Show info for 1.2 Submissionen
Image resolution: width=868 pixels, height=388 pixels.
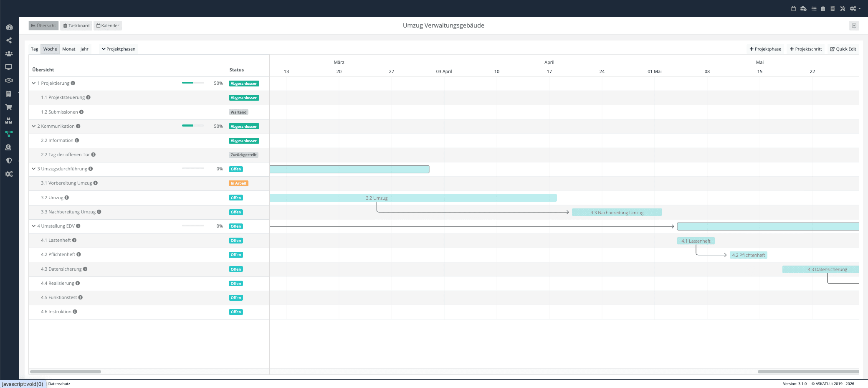pos(81,112)
